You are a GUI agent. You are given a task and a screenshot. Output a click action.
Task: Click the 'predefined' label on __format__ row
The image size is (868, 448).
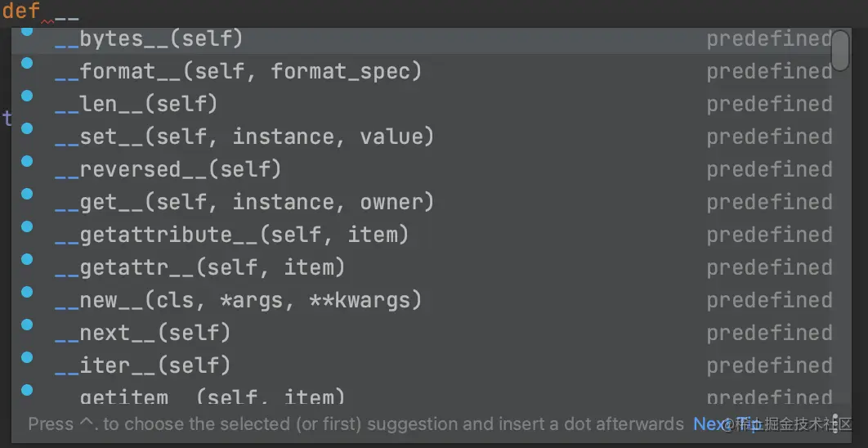pyautogui.click(x=768, y=71)
